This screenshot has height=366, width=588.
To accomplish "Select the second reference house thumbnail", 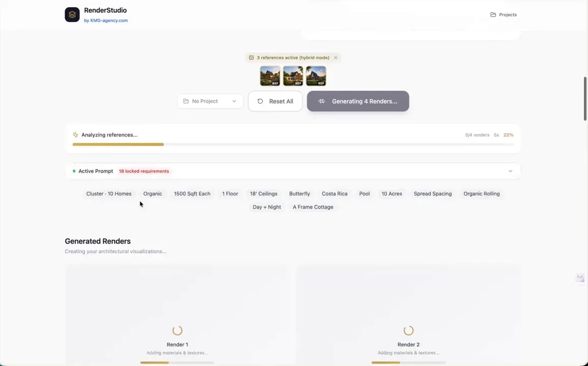I will coord(293,76).
